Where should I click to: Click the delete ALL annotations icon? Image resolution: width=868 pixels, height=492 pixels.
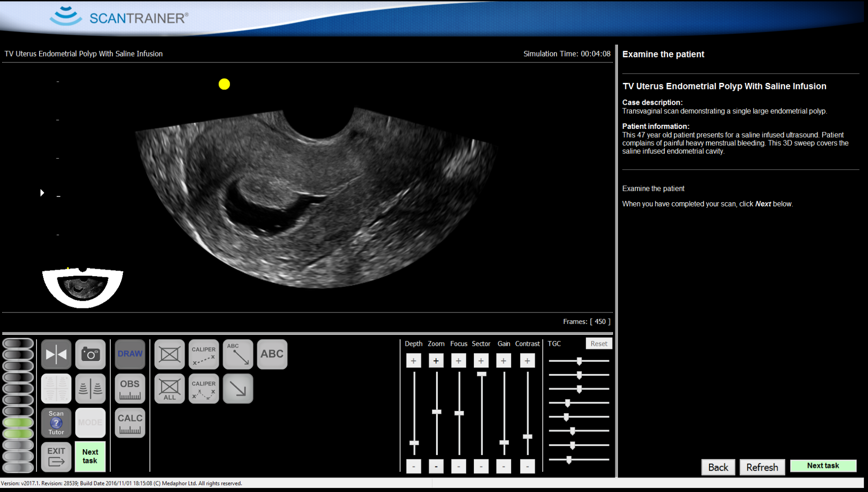[x=169, y=389]
